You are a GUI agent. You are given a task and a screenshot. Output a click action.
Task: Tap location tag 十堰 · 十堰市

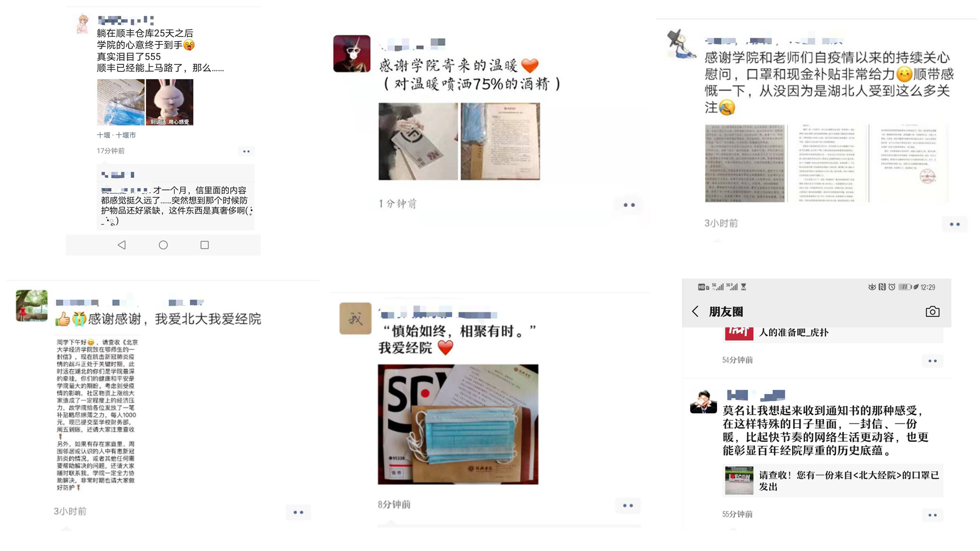click(x=116, y=135)
